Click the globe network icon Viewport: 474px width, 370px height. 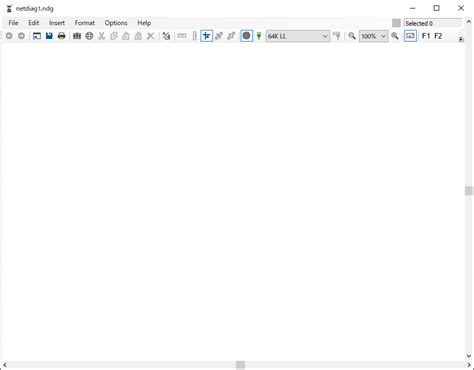click(x=89, y=36)
